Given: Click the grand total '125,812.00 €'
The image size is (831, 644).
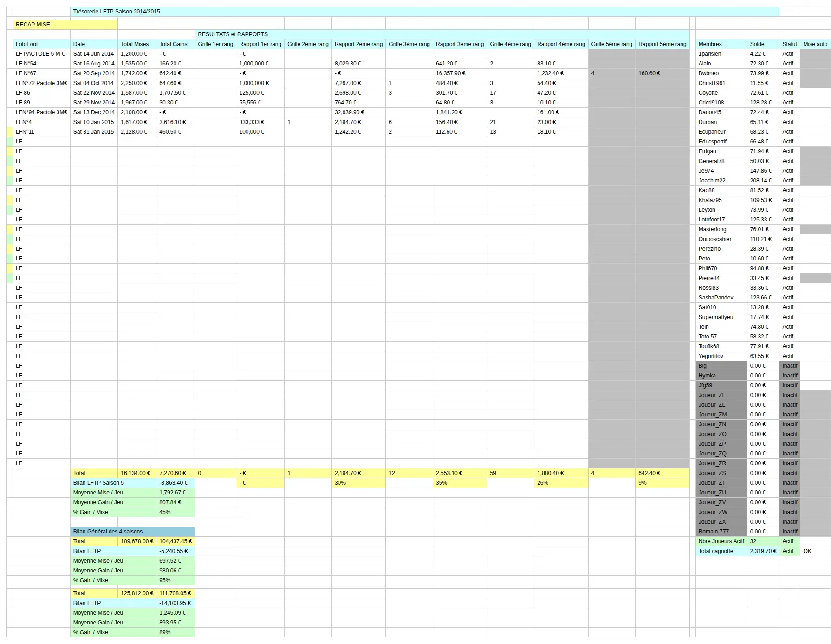Looking at the screenshot, I should pos(137,593).
